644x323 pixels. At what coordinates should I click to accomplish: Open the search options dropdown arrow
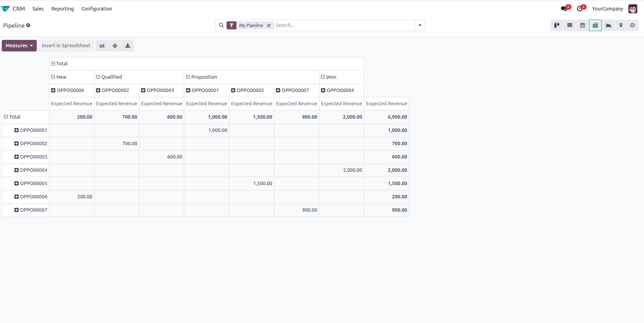click(x=420, y=25)
